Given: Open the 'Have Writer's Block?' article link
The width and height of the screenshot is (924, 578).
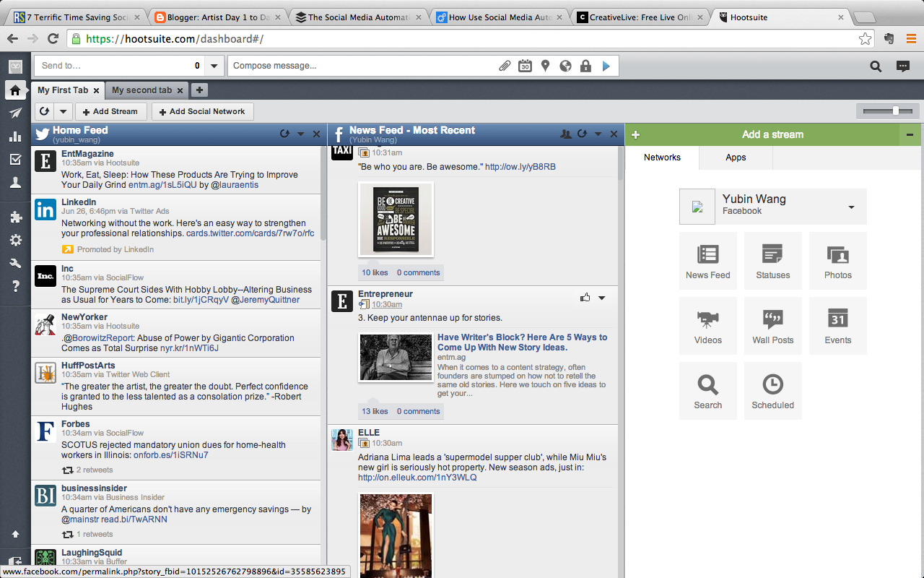Looking at the screenshot, I should pyautogui.click(x=522, y=342).
